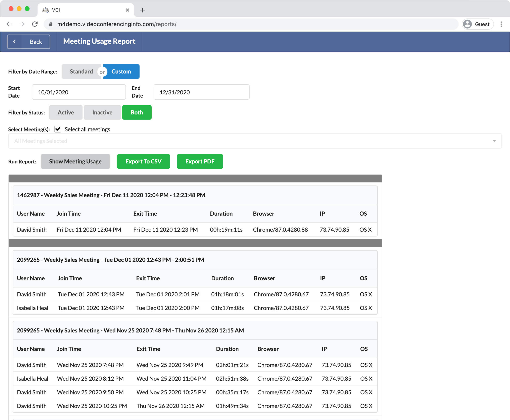Click the Export PDF icon button

200,161
